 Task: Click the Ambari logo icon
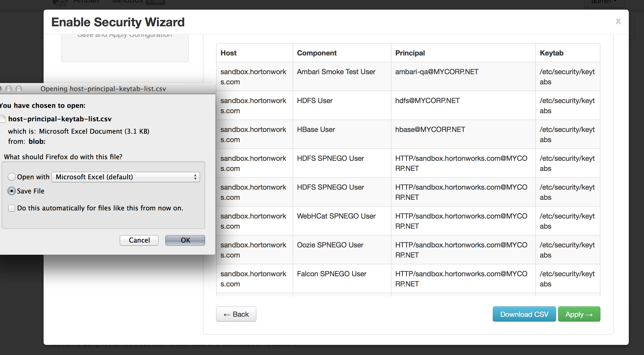click(60, 3)
